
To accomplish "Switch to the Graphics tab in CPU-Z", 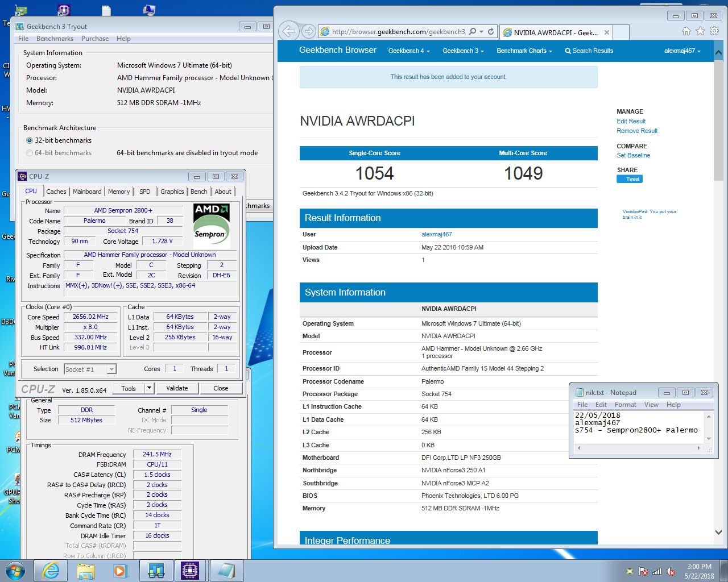I will click(172, 192).
